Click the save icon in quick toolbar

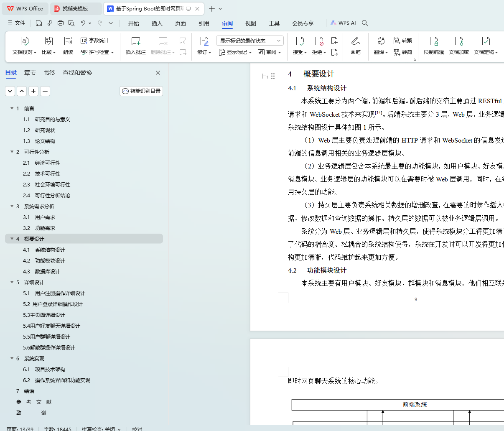pyautogui.click(x=39, y=23)
